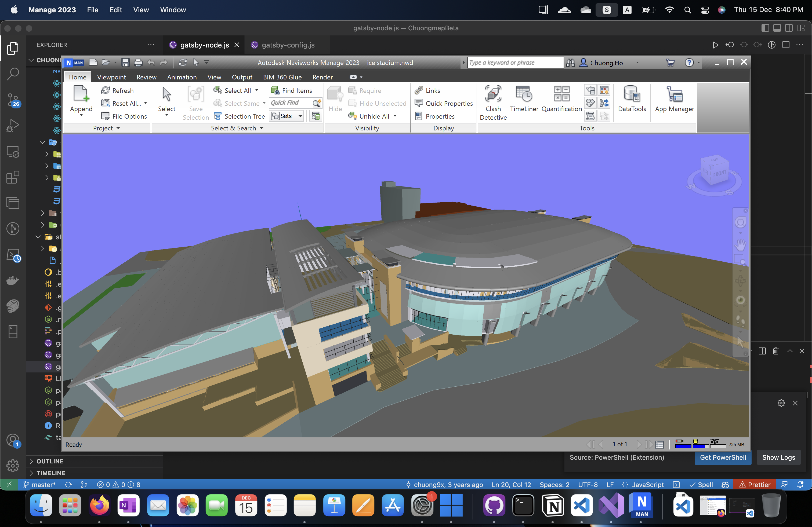Open the Quantification workbook
This screenshot has width=812, height=527.
[x=561, y=99]
